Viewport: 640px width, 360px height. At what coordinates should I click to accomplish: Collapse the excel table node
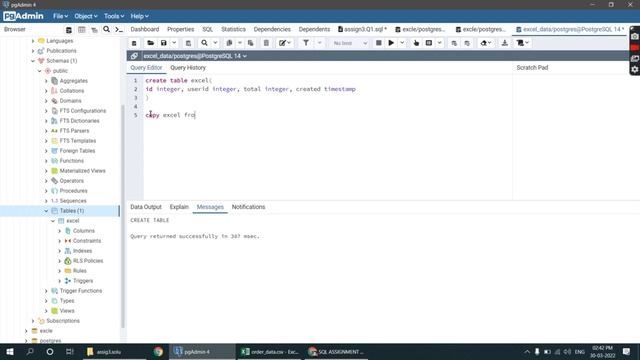pos(53,221)
